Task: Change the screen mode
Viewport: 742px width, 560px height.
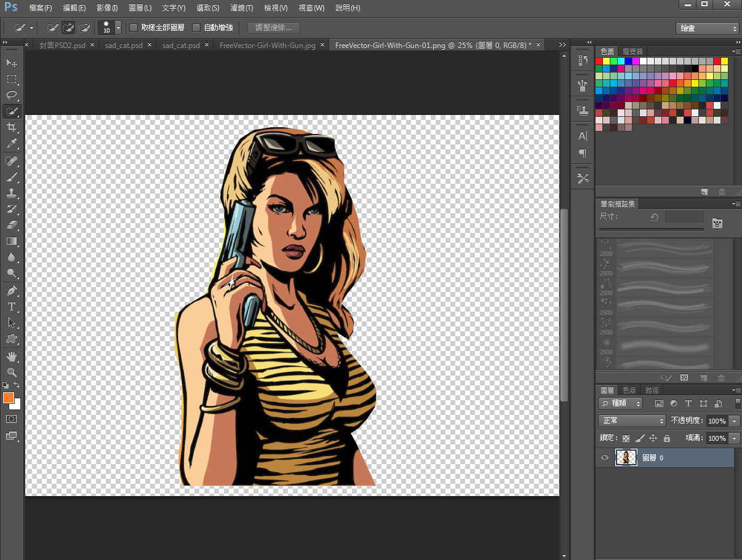Action: (x=12, y=436)
